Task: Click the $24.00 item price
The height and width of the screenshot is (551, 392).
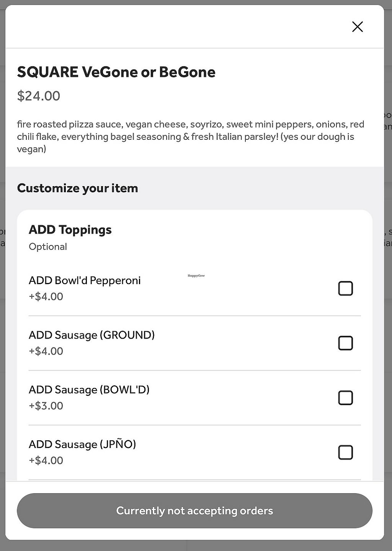Action: pos(39,96)
